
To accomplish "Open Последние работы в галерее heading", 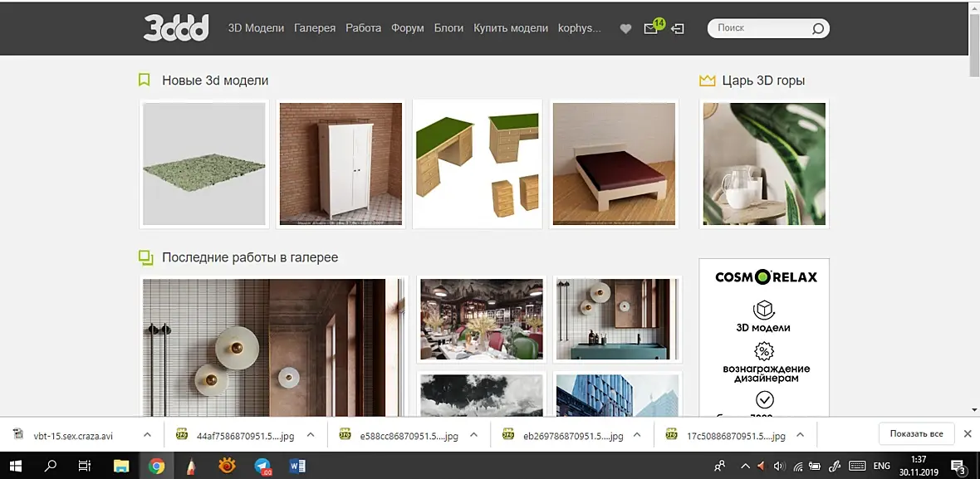I will (250, 257).
